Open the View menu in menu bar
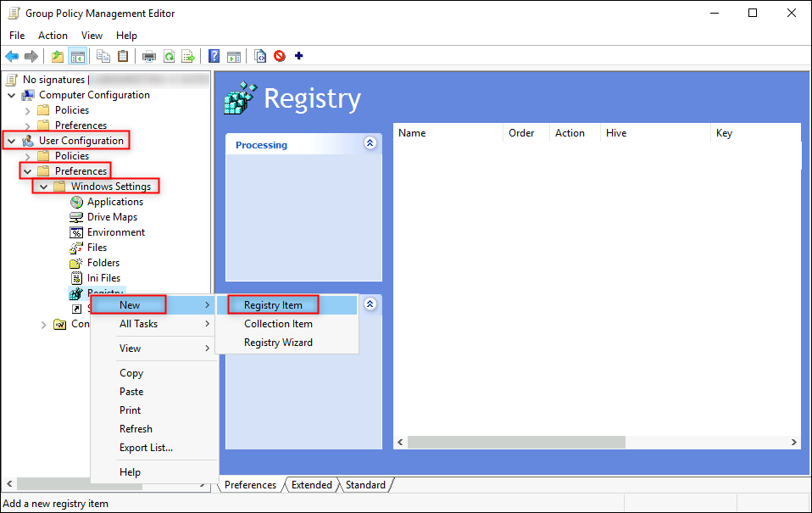812x513 pixels. (x=92, y=36)
